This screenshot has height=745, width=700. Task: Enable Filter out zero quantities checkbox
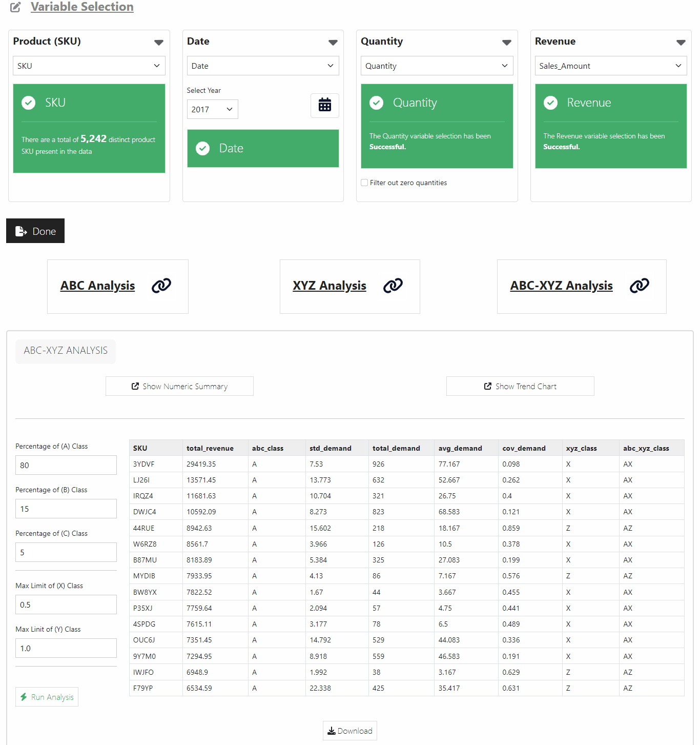click(x=364, y=183)
